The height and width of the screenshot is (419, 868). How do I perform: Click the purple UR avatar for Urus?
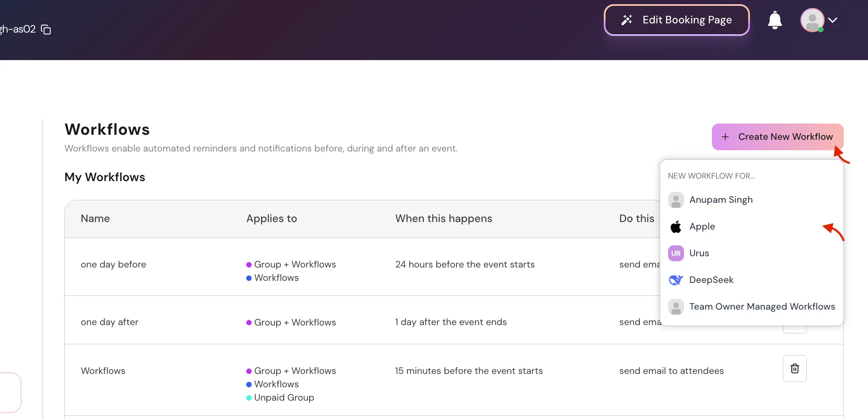coord(676,253)
